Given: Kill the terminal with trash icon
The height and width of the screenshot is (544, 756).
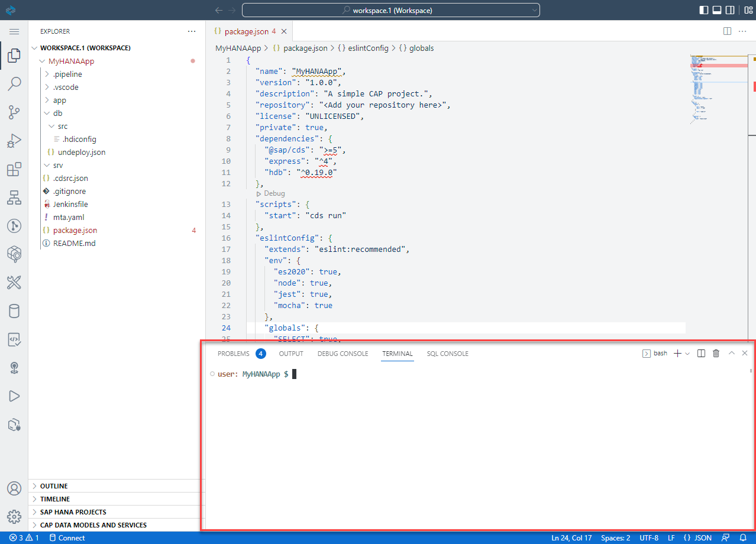Looking at the screenshot, I should pyautogui.click(x=716, y=353).
